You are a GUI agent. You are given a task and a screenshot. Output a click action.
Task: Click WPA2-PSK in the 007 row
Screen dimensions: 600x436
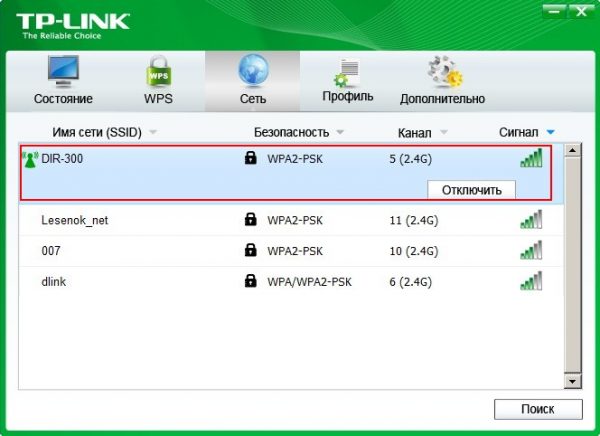point(295,251)
